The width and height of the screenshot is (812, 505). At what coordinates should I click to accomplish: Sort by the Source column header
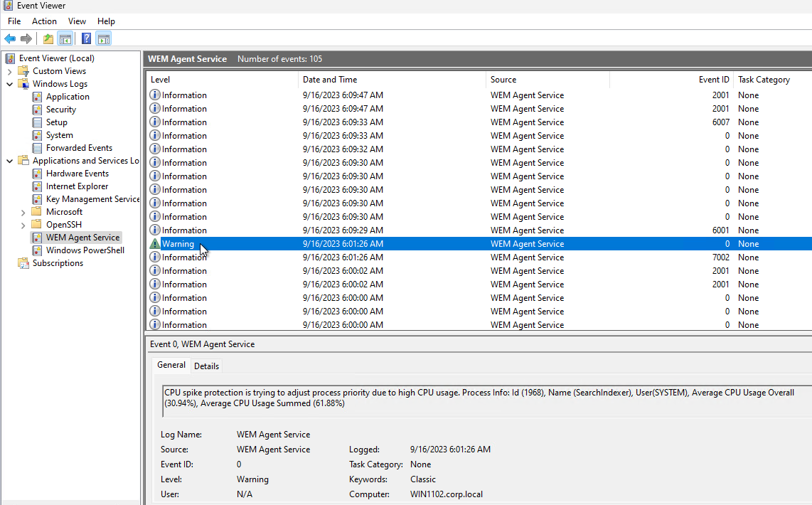pos(547,80)
